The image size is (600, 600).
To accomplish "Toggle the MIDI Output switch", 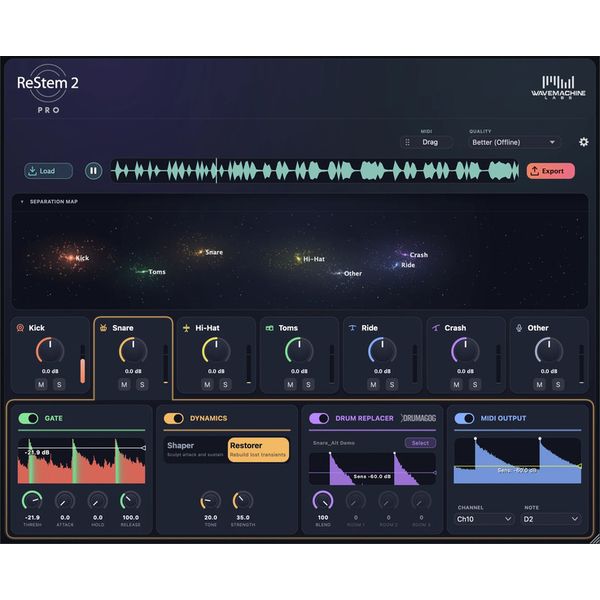I will click(x=465, y=418).
